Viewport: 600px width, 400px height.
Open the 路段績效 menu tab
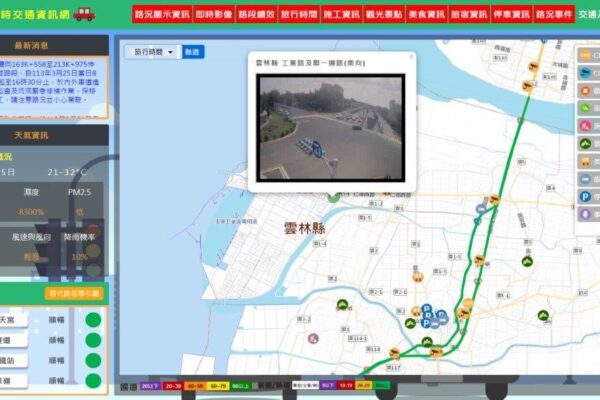(x=256, y=14)
